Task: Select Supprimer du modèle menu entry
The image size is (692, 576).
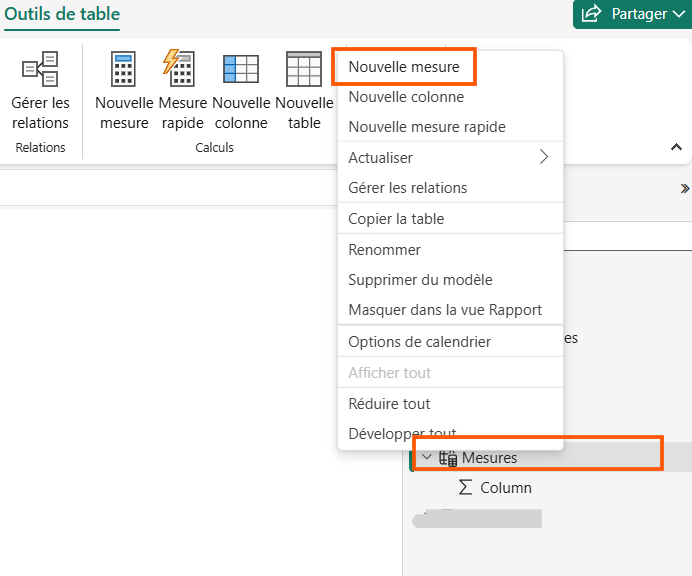Action: coord(450,279)
